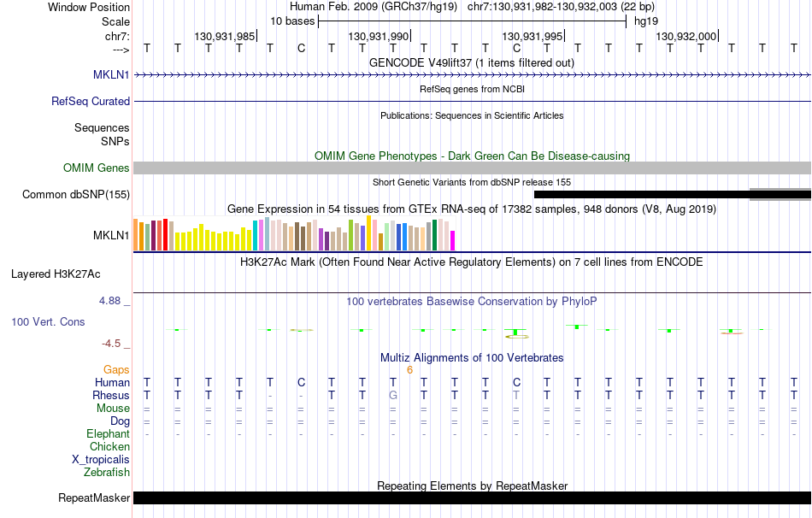Open the RefSeq Curated track label
812x518 pixels.
tap(91, 101)
